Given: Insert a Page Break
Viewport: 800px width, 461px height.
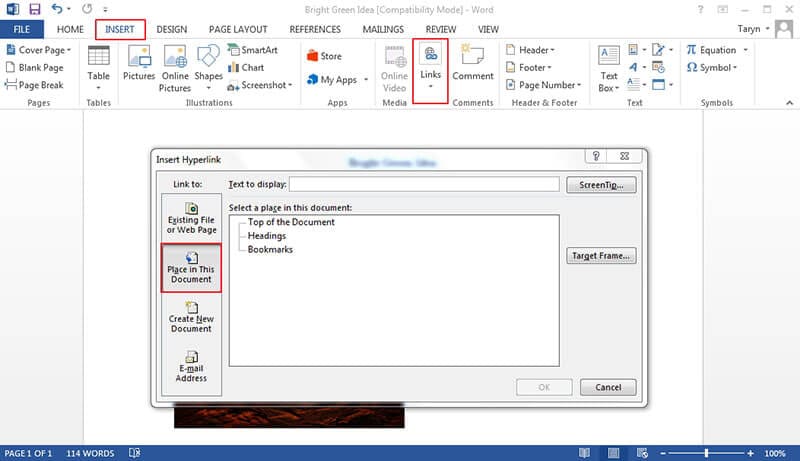Looking at the screenshot, I should 35,85.
